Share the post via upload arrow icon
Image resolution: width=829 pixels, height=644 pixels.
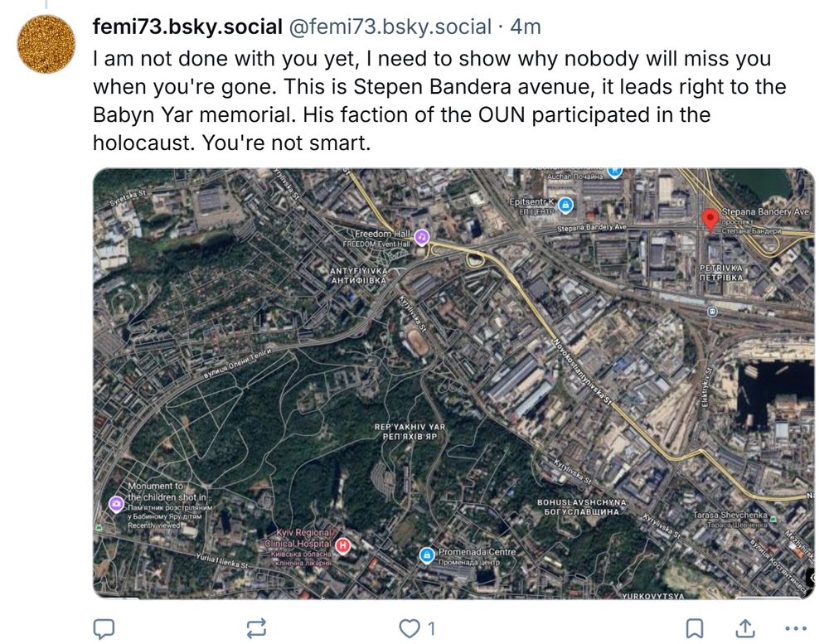pos(745,628)
